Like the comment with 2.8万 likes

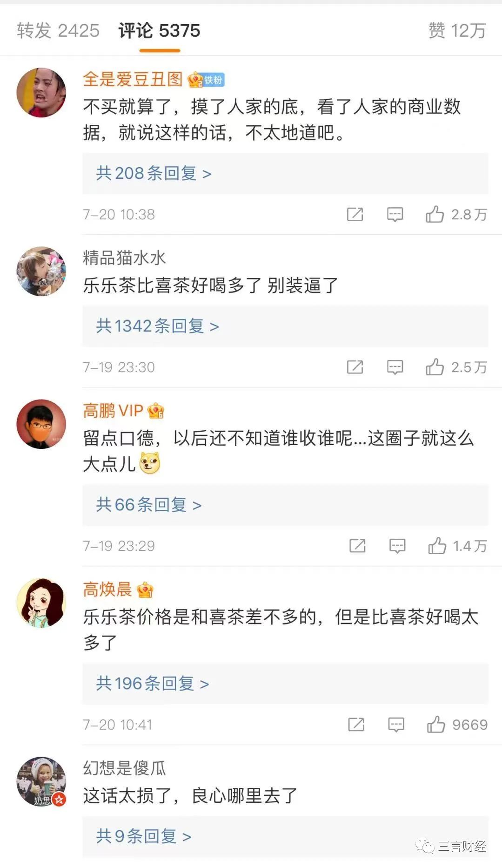pos(435,214)
